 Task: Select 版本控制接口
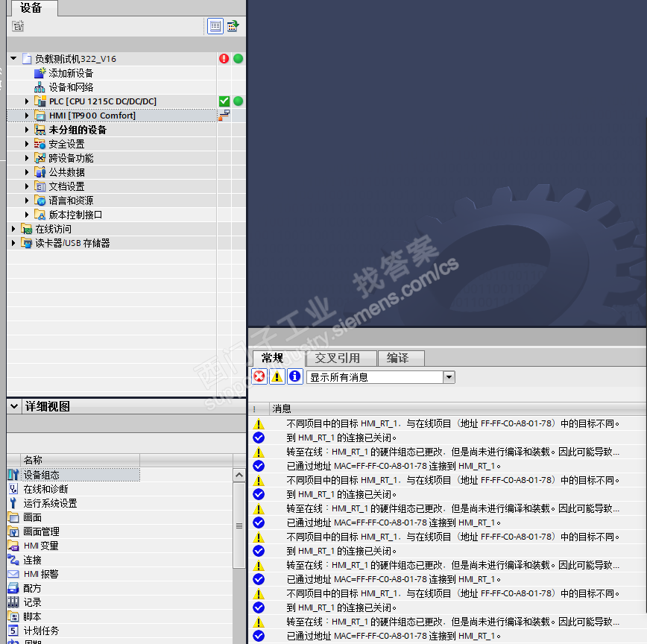pos(75,215)
